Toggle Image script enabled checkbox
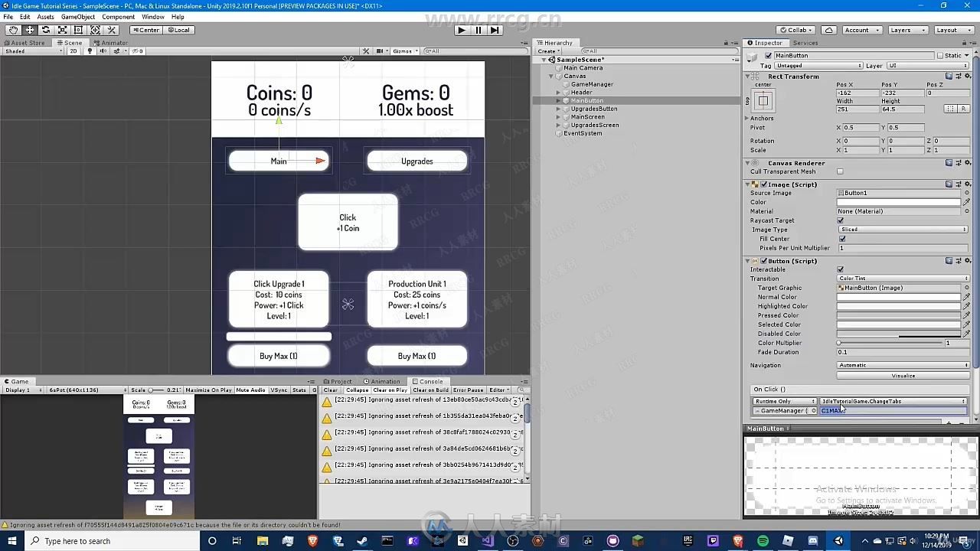 [x=763, y=184]
